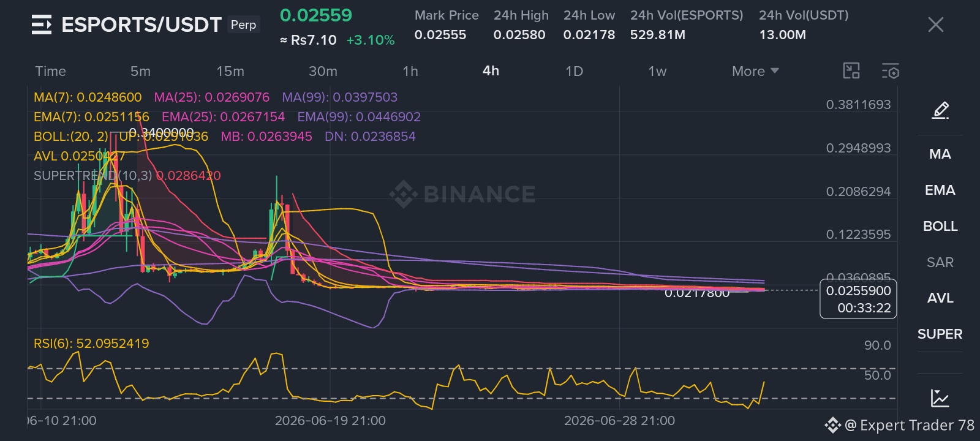The width and height of the screenshot is (980, 441).
Task: Click the 2026-06-19 21:00 time axis label
Action: pos(330,421)
